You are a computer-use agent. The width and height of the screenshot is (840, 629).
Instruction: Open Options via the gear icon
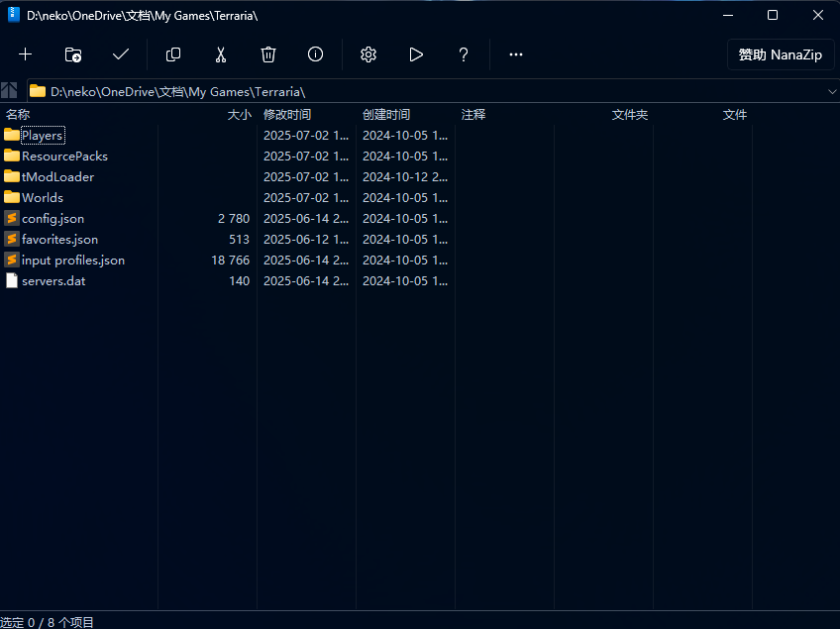coord(368,54)
